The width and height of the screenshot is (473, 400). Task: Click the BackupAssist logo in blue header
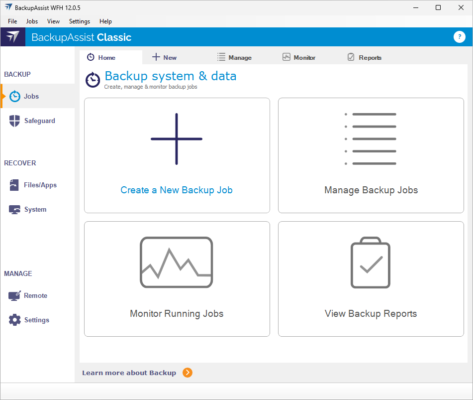13,37
